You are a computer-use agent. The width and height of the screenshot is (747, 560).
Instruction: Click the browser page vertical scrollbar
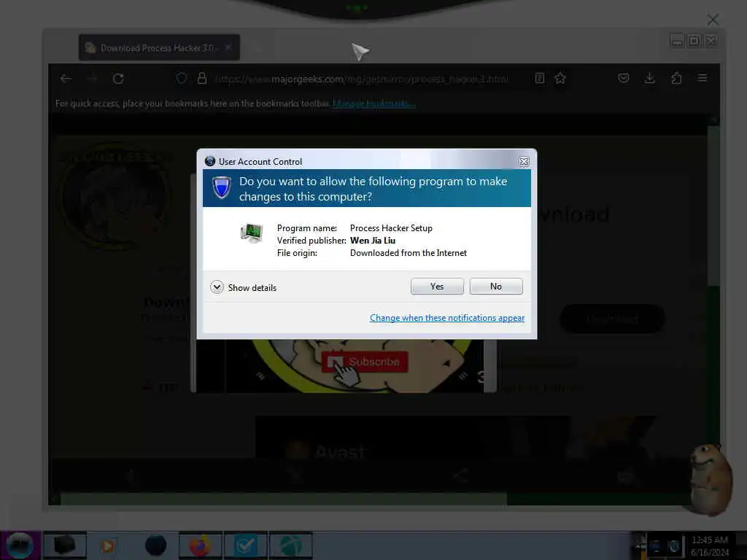coord(713,205)
